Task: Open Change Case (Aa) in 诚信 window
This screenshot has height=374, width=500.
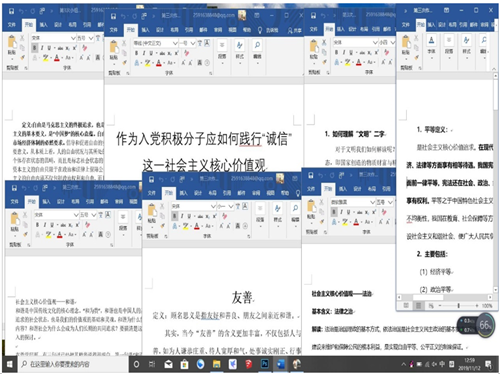Action: (x=171, y=63)
